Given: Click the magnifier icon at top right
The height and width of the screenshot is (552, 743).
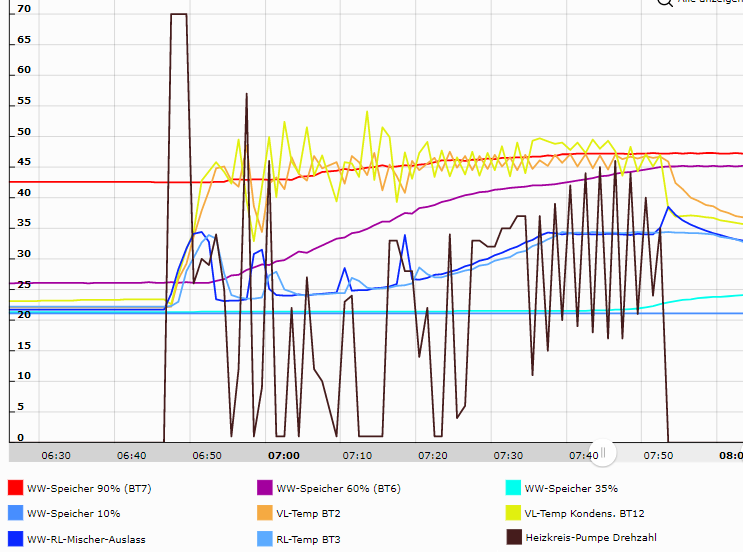Looking at the screenshot, I should point(664,2).
